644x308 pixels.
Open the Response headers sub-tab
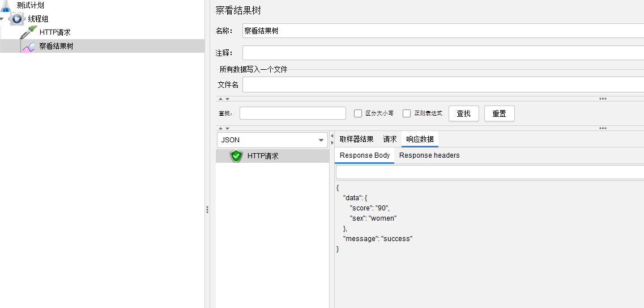click(429, 155)
